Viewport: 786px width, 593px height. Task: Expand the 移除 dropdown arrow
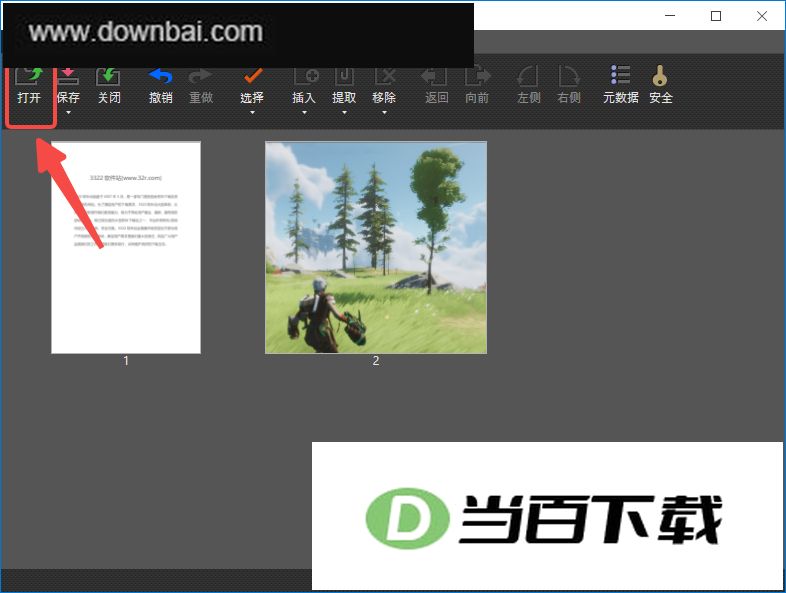[384, 113]
